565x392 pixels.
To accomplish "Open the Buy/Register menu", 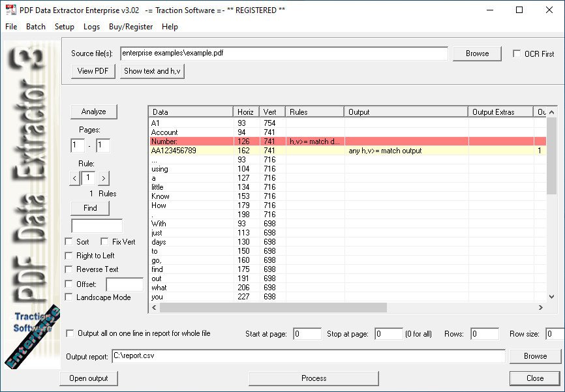I will click(130, 27).
